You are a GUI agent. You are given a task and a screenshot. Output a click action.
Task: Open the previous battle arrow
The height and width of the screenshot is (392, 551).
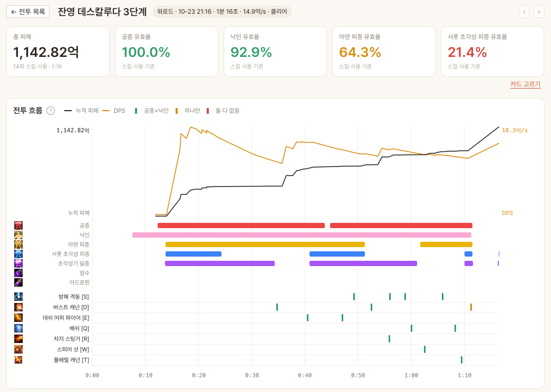pos(524,12)
